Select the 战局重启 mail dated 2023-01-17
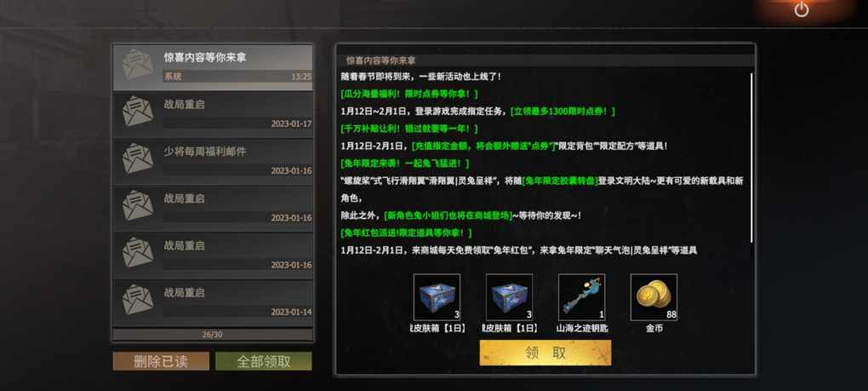Screen dimensions: 868x391 point(213,114)
